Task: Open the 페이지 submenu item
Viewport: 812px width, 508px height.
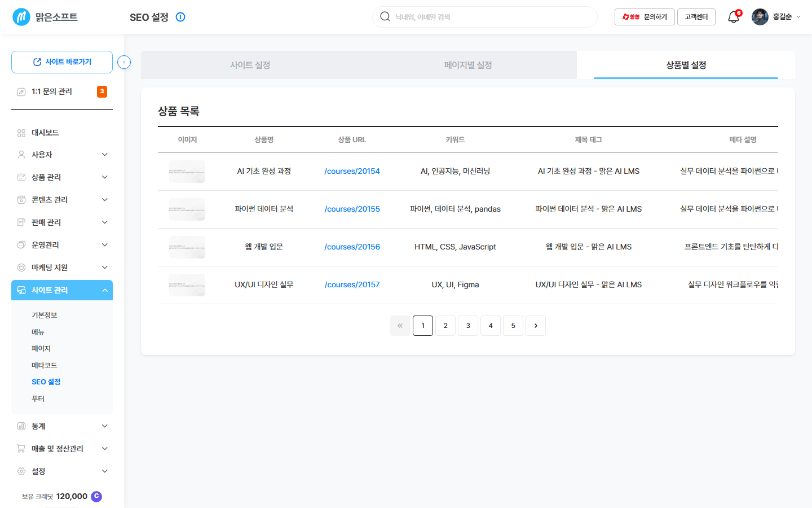Action: (x=41, y=348)
